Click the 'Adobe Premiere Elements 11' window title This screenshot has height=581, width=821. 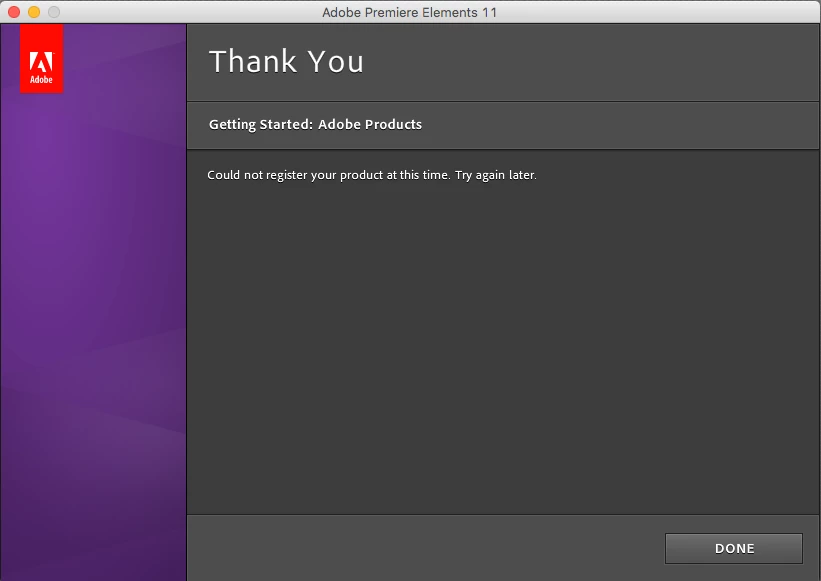409,12
